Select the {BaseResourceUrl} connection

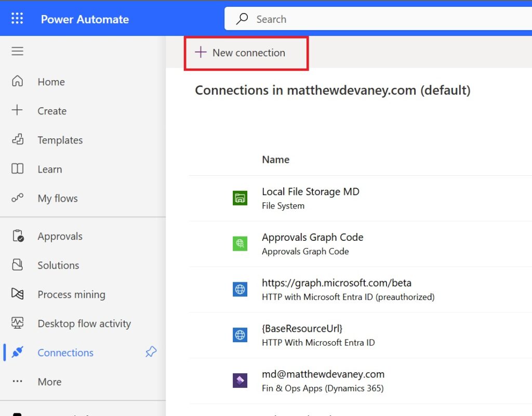coord(302,329)
